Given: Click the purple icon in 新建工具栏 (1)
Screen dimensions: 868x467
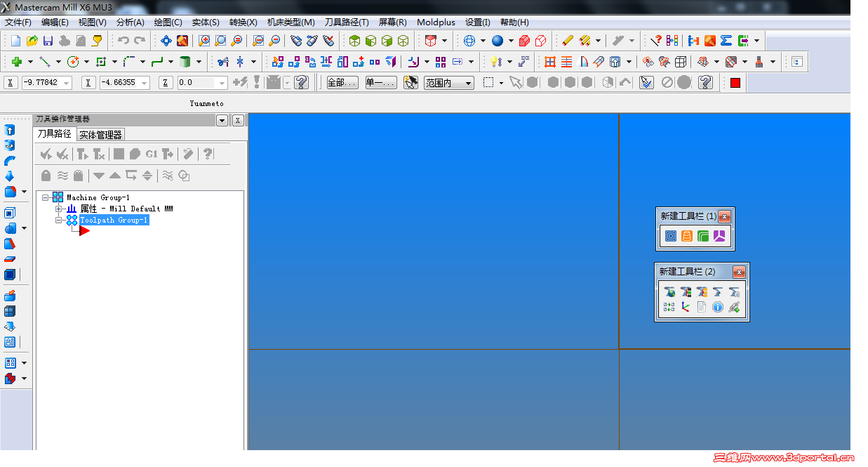Looking at the screenshot, I should click(x=719, y=236).
